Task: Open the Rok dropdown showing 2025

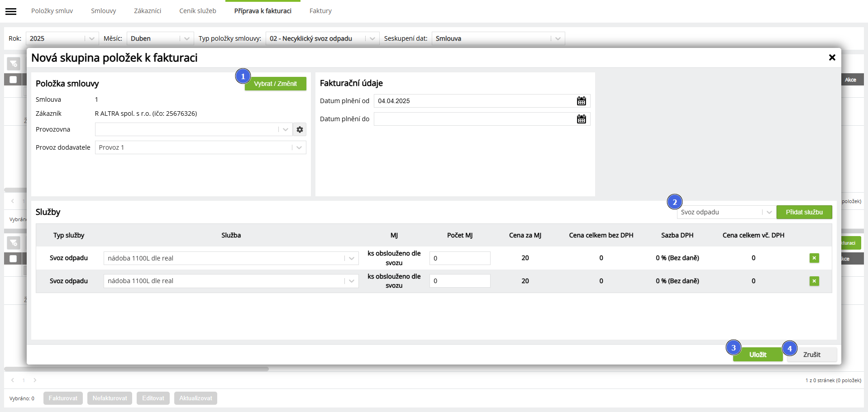Action: [x=62, y=38]
